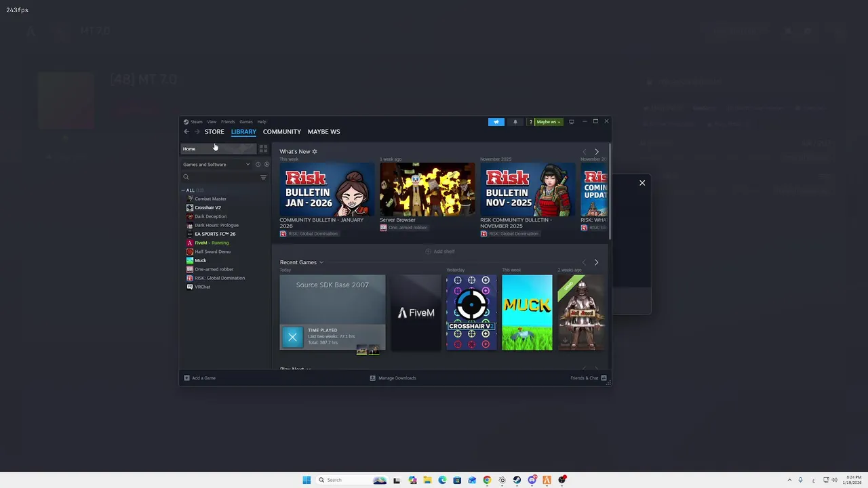868x488 pixels.
Task: Open the Games and Software dropdown
Action: click(216, 165)
